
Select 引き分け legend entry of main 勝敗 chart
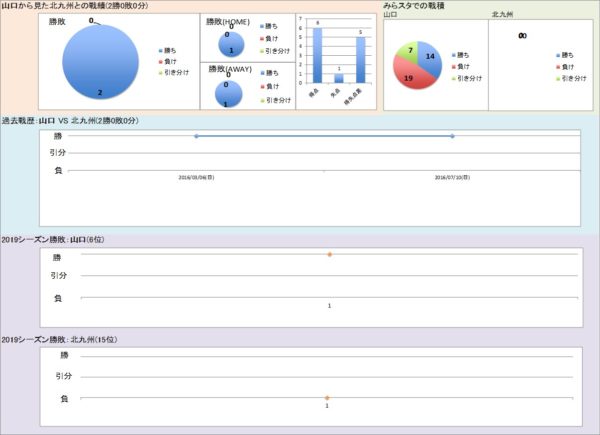[174, 72]
